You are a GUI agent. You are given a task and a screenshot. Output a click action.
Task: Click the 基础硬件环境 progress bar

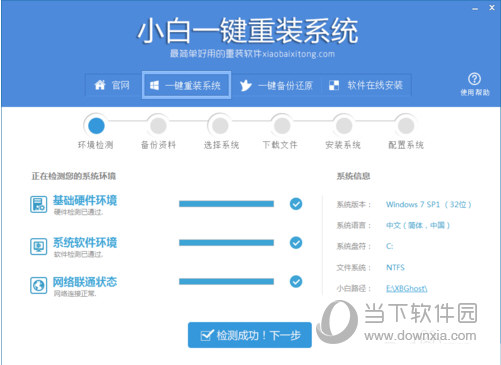click(x=226, y=204)
